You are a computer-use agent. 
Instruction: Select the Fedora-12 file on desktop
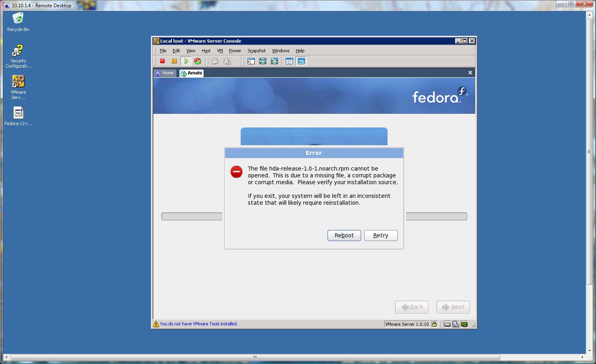pos(18,116)
